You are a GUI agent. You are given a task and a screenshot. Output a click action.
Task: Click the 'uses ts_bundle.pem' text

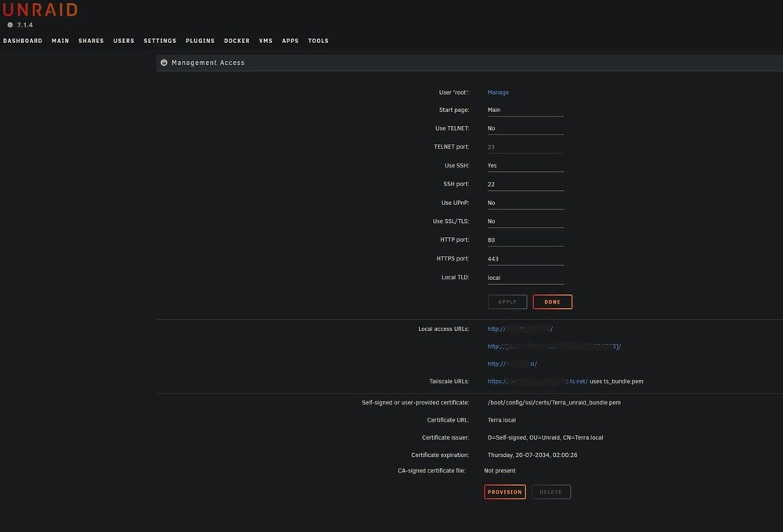(616, 381)
